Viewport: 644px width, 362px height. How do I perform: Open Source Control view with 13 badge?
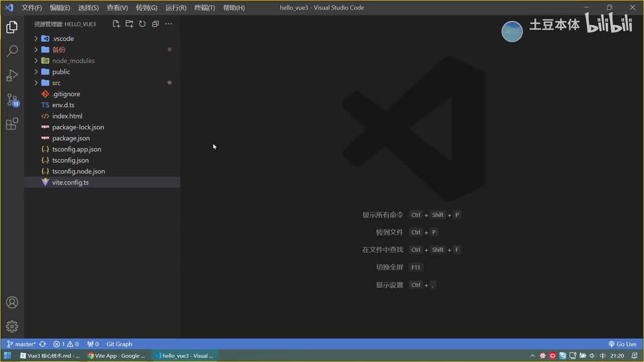(x=12, y=100)
